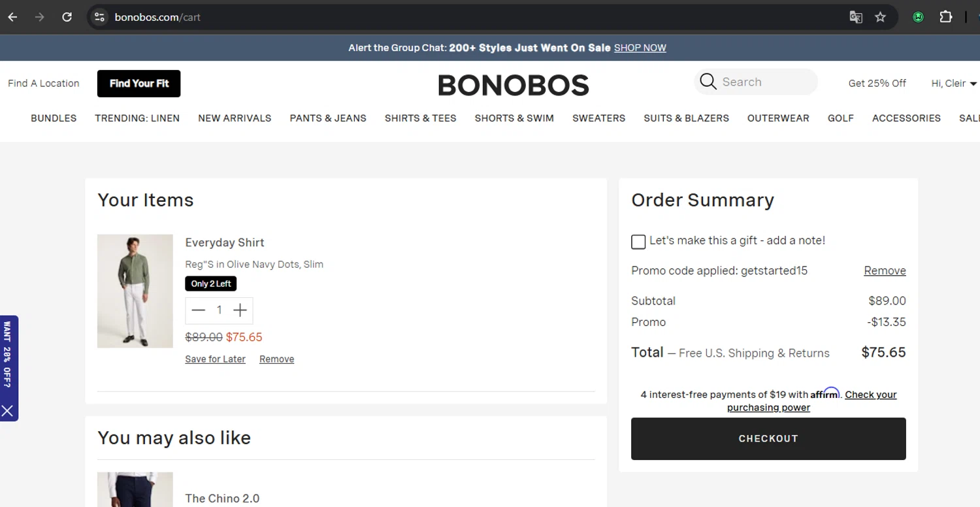The height and width of the screenshot is (507, 980).
Task: Remove the applied promo code
Action: pyautogui.click(x=885, y=270)
